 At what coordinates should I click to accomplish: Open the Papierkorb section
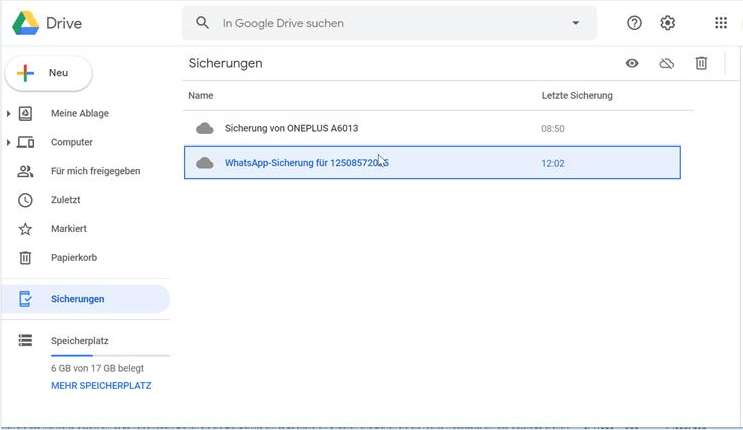[x=73, y=258]
